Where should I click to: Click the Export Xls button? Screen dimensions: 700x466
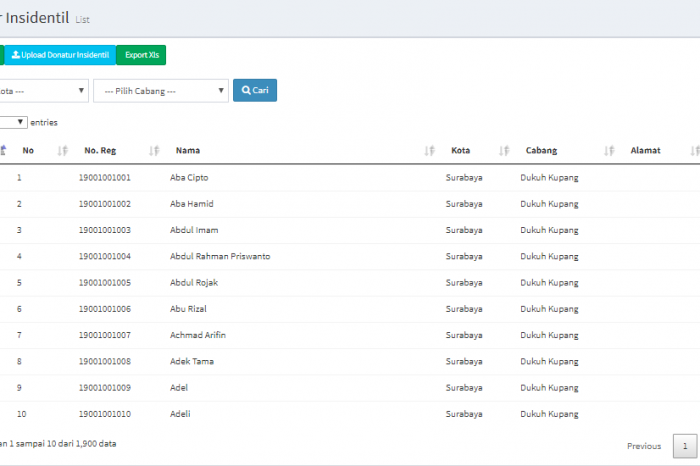[x=142, y=55]
